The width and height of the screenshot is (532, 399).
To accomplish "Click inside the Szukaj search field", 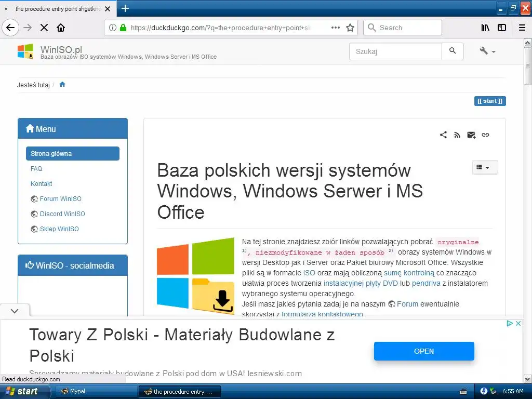I will [x=395, y=51].
